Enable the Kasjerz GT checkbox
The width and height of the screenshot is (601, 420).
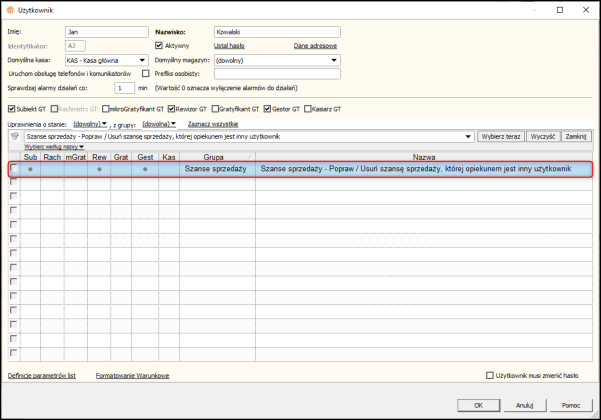(307, 109)
